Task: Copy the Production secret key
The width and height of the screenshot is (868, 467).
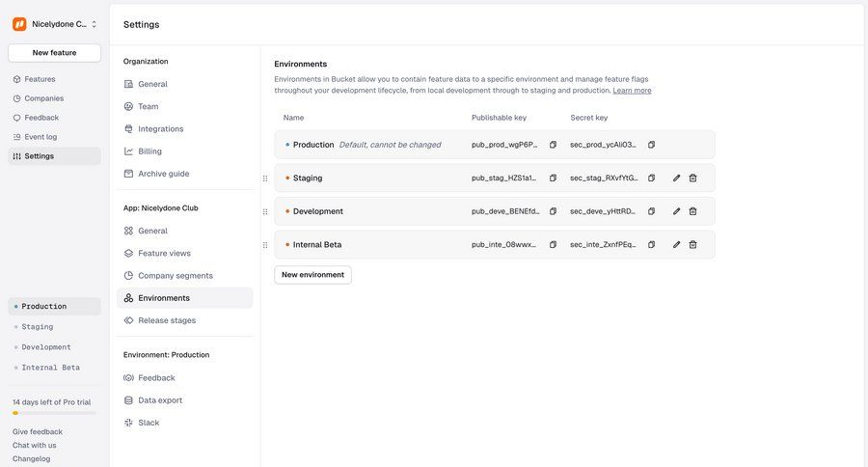Action: (652, 145)
